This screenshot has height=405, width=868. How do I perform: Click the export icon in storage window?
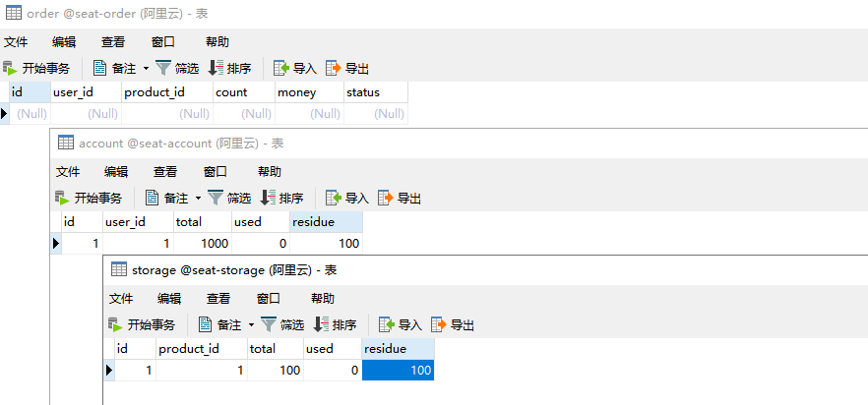pyautogui.click(x=439, y=324)
